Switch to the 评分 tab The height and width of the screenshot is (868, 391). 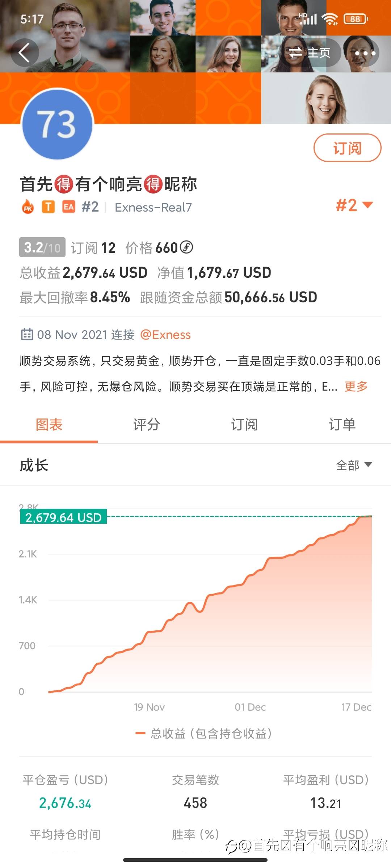(x=147, y=425)
